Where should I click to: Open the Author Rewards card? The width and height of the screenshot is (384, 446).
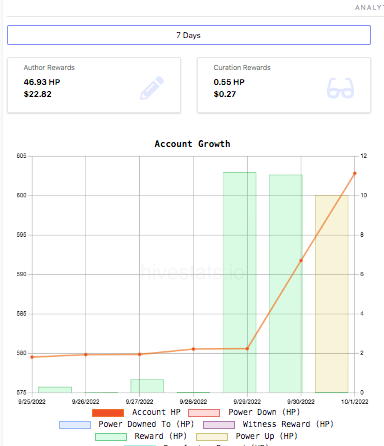pos(94,85)
